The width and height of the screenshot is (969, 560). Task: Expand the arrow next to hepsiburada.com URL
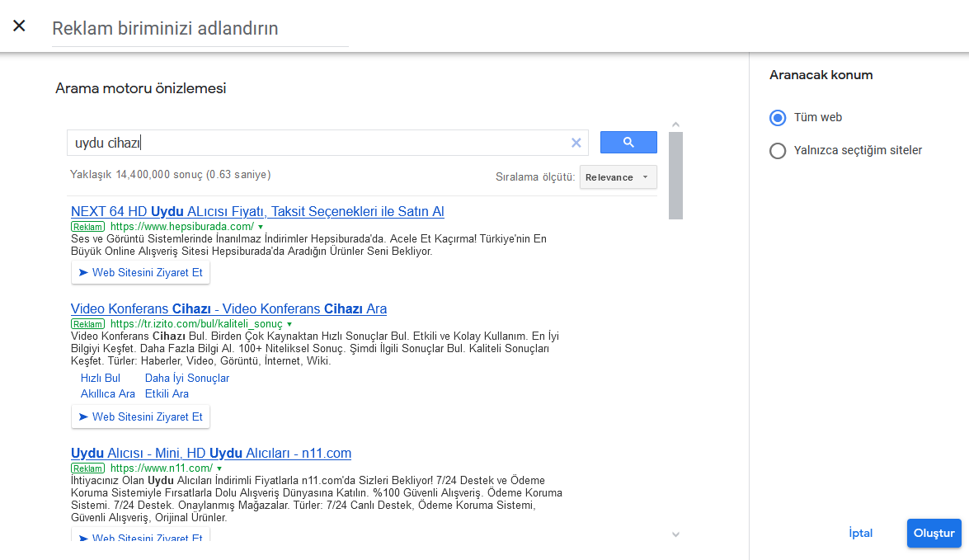click(x=261, y=227)
